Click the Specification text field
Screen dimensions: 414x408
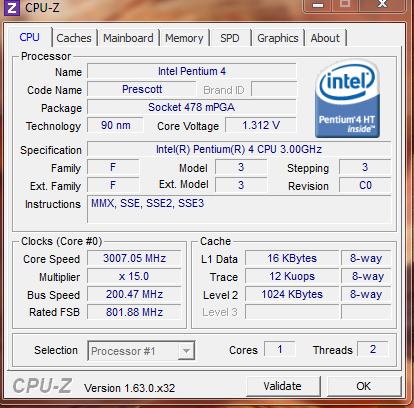pyautogui.click(x=239, y=149)
